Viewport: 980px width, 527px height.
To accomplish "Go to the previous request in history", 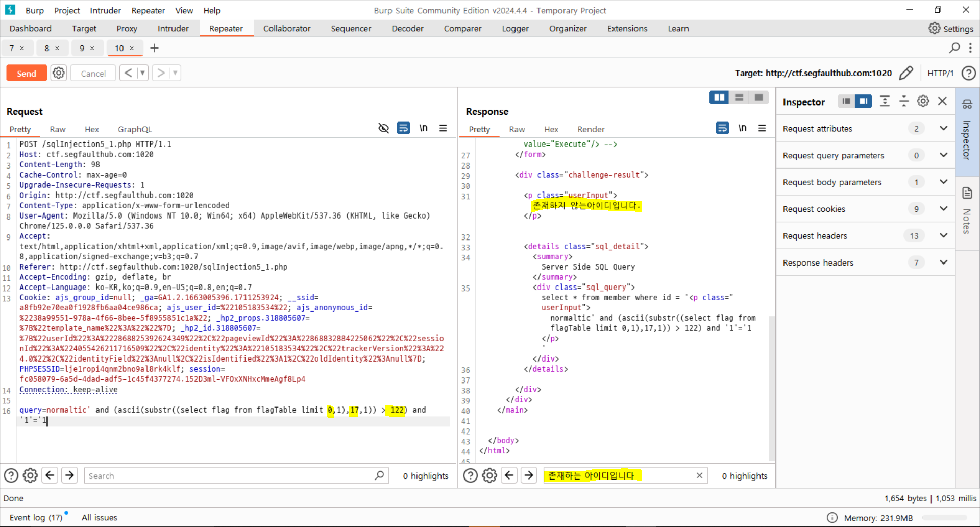I will [x=128, y=73].
